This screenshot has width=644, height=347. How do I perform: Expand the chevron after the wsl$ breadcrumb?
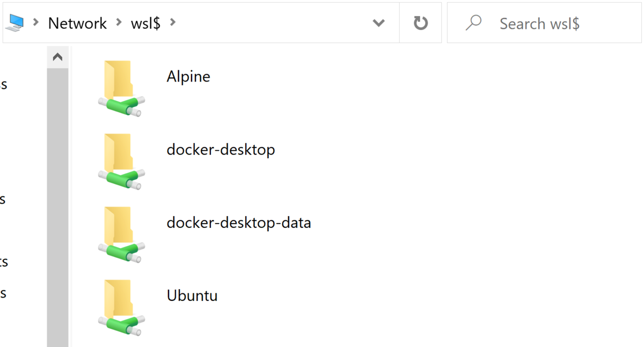point(172,23)
